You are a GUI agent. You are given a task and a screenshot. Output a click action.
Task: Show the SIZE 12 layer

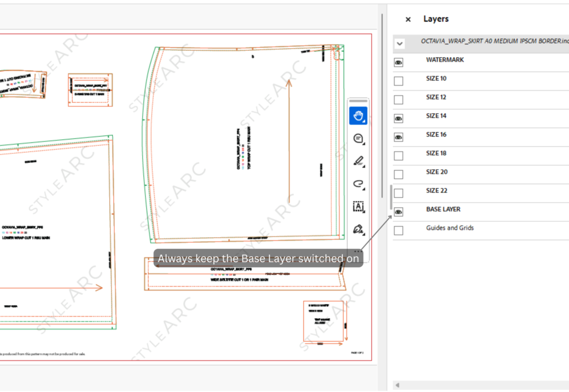click(x=398, y=100)
